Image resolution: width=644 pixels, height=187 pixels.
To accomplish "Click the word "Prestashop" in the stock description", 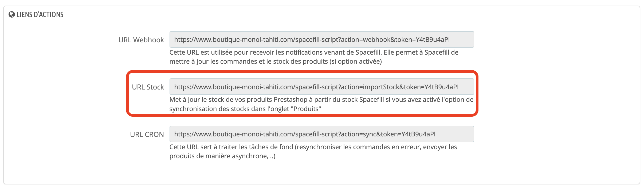I will click(x=290, y=100).
